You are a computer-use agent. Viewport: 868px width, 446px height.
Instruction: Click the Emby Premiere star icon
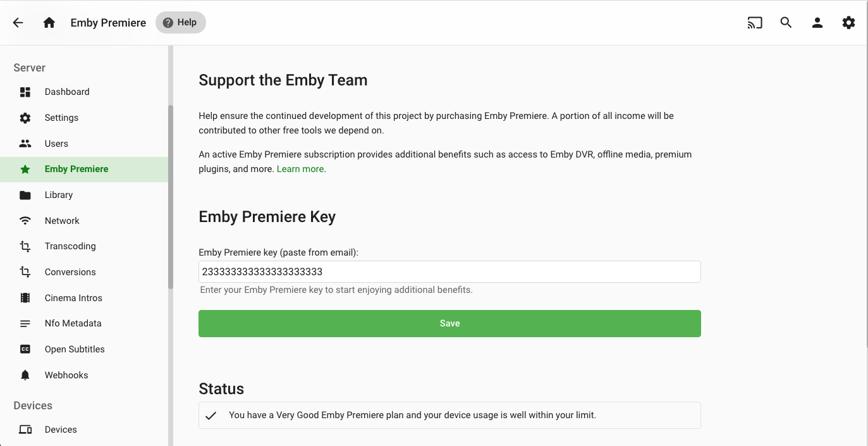tap(25, 169)
